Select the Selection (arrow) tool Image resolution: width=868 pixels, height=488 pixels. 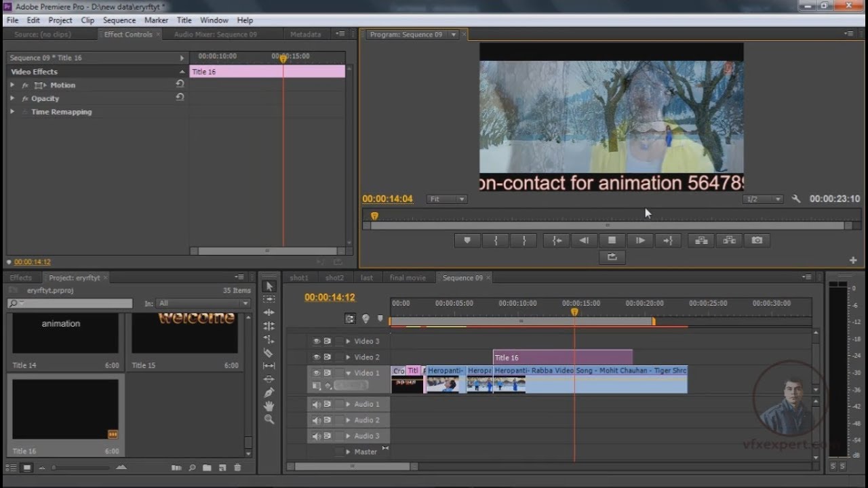tap(269, 286)
